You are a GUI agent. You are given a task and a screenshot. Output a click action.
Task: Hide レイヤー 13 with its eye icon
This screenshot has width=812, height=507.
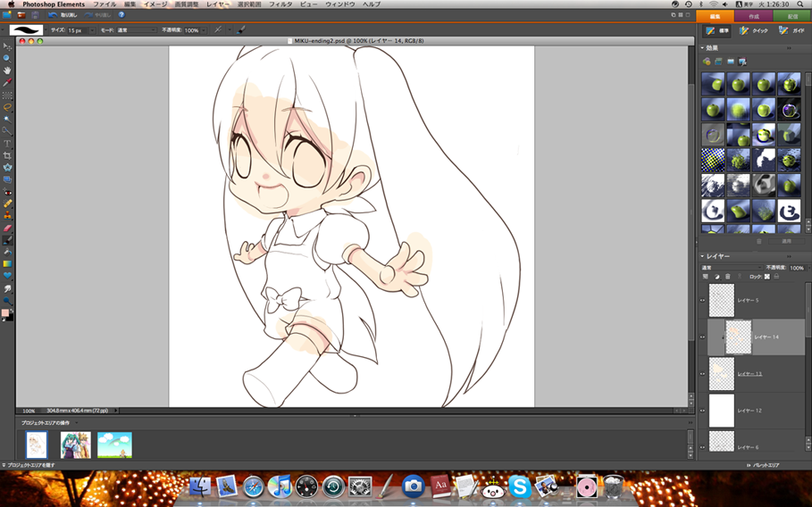[703, 373]
